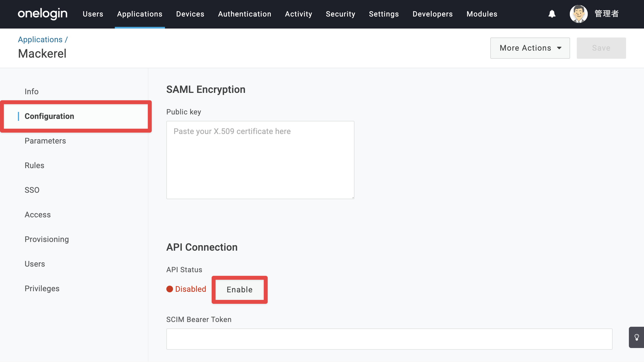Open the Provisioning tab
This screenshot has width=644, height=362.
point(47,239)
